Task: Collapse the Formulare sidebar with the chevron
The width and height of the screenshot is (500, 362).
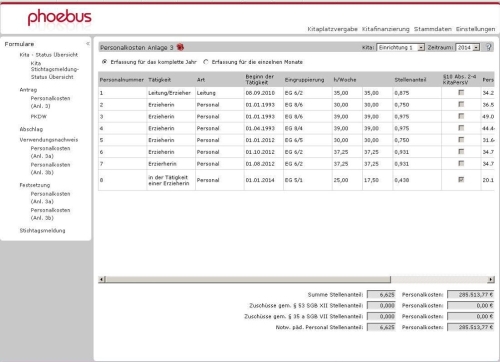Action: coord(87,44)
